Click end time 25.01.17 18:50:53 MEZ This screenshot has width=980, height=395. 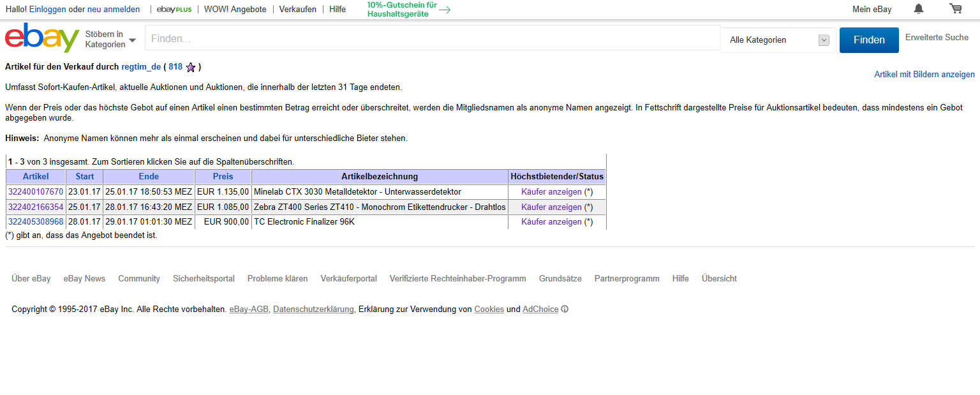tap(149, 192)
